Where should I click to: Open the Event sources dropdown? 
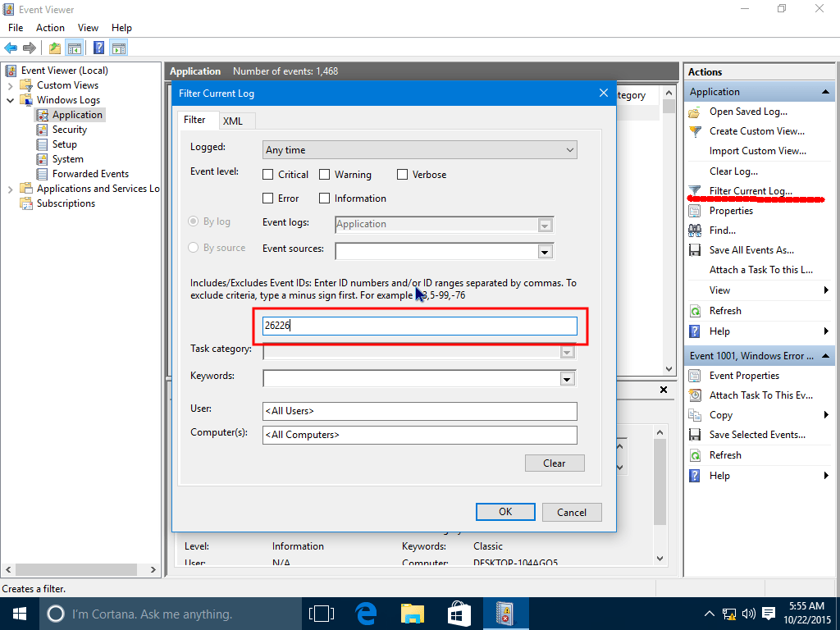(x=545, y=251)
